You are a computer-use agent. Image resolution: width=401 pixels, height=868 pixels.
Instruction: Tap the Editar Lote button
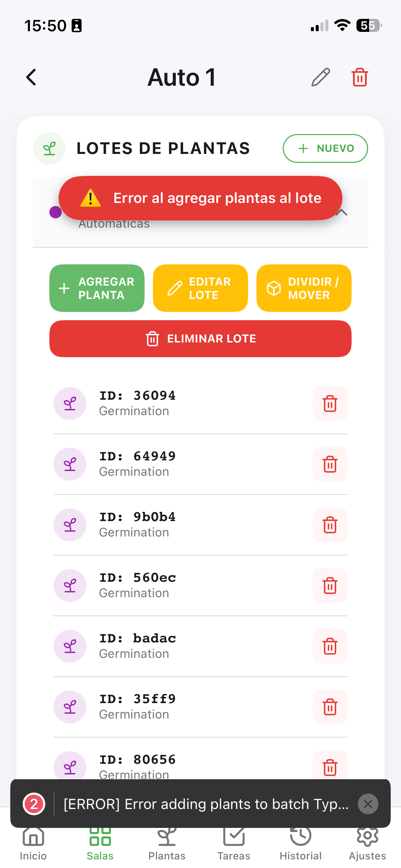pyautogui.click(x=200, y=288)
